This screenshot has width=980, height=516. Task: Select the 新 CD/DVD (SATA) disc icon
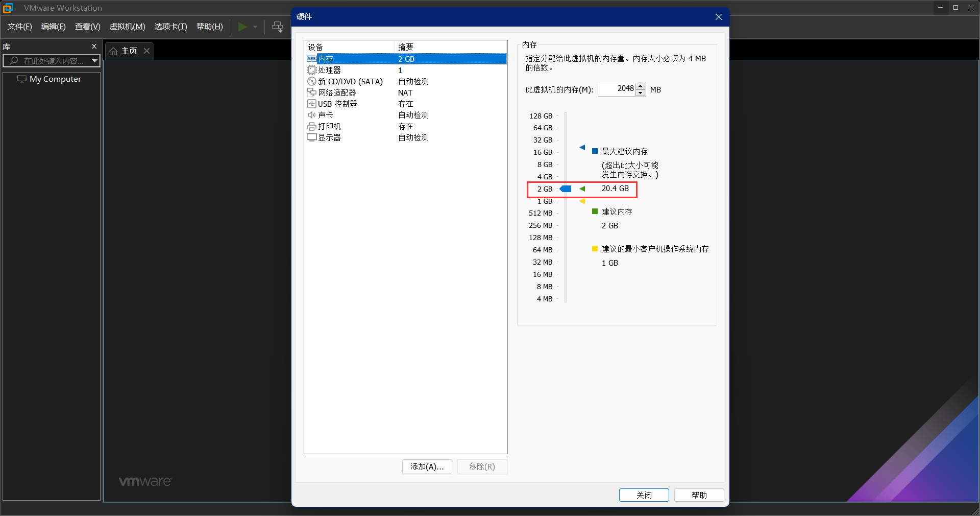tap(311, 82)
